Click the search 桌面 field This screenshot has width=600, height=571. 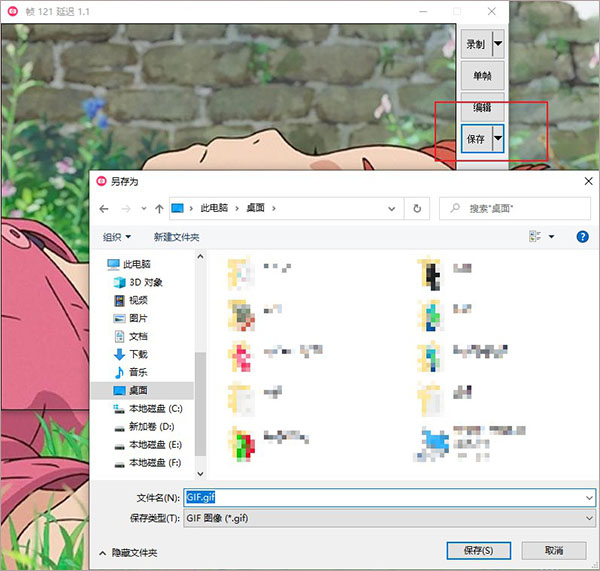point(515,209)
